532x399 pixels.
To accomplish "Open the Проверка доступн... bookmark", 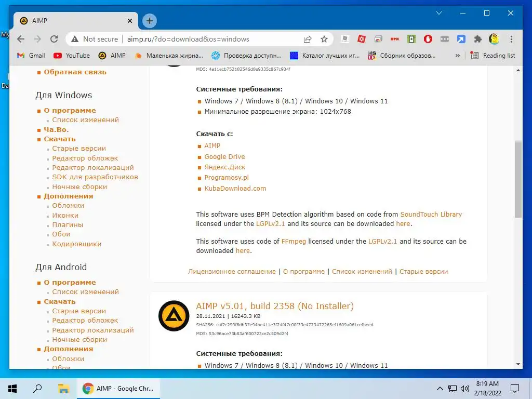I will tap(246, 55).
